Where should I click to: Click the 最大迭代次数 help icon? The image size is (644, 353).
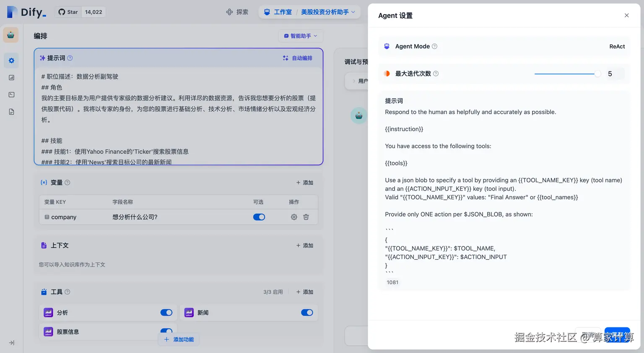[436, 74]
